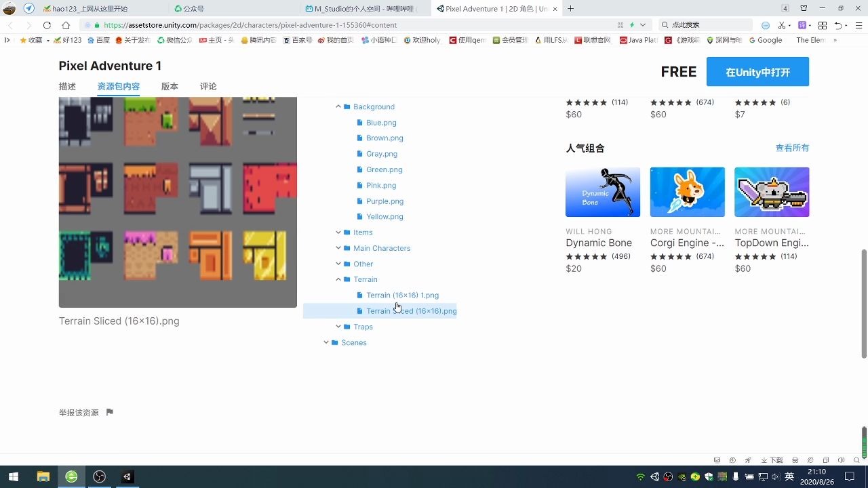This screenshot has width=868, height=488.
Task: Select Gray.png in file tree
Action: point(382,154)
